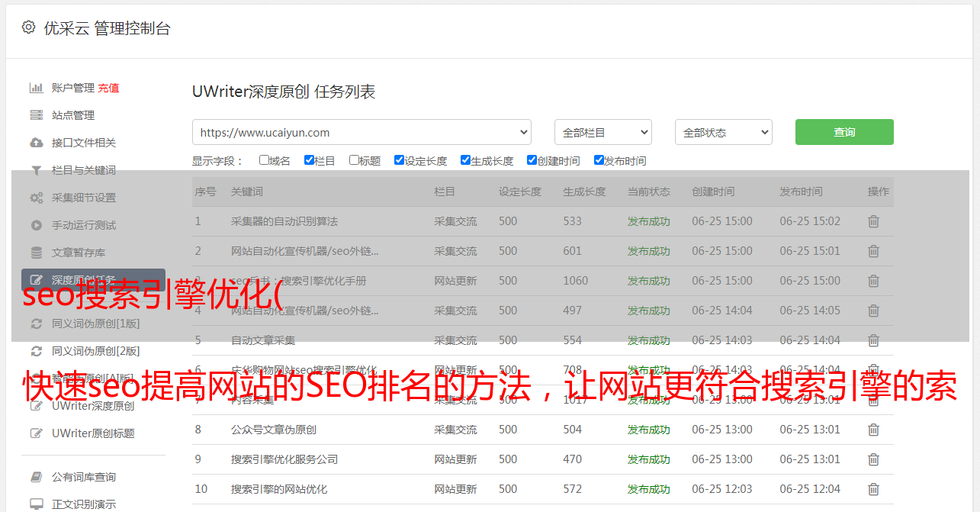980x512 pixels.
Task: Click the keyword 公众号文章伪原创
Action: [x=274, y=430]
